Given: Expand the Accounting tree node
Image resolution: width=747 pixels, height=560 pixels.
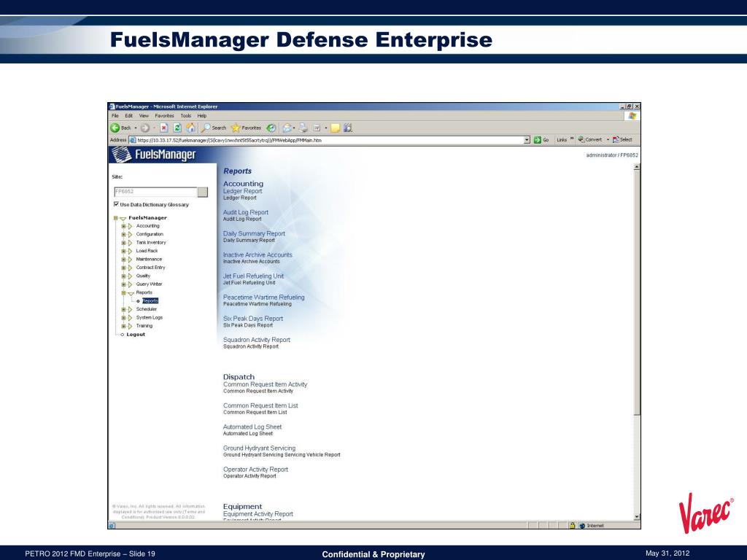Looking at the screenshot, I should tap(123, 226).
